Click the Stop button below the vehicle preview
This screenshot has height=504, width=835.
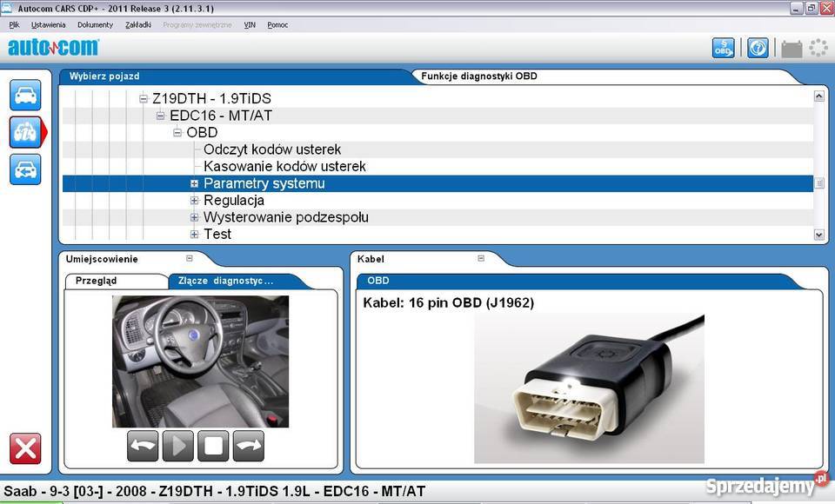click(212, 446)
